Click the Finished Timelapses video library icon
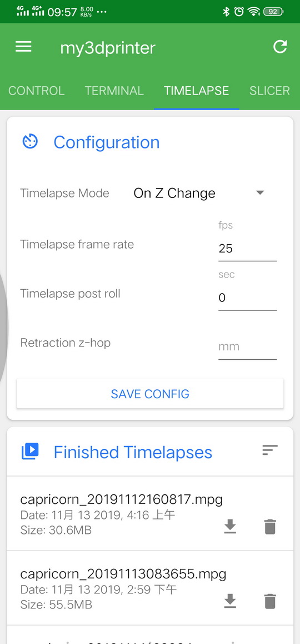 [x=30, y=451]
